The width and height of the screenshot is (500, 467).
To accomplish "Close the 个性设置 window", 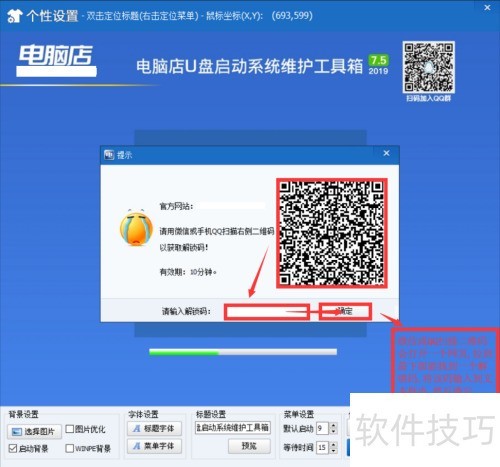I will pos(487,7).
